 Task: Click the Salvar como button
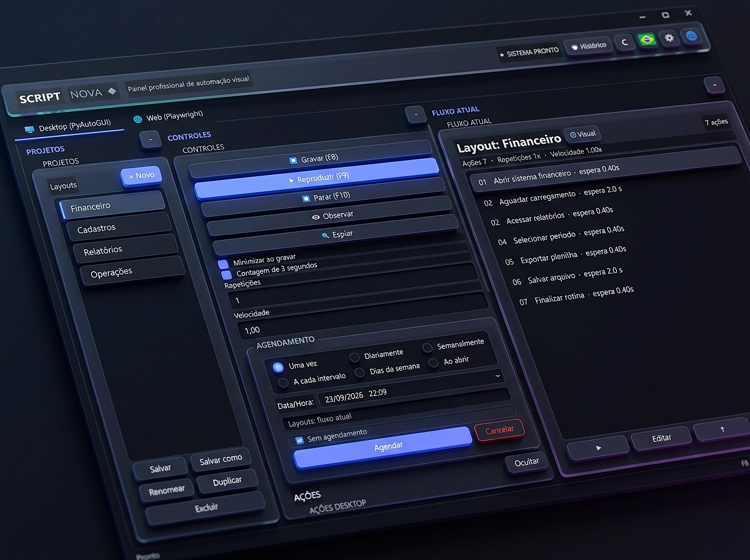pos(221,459)
